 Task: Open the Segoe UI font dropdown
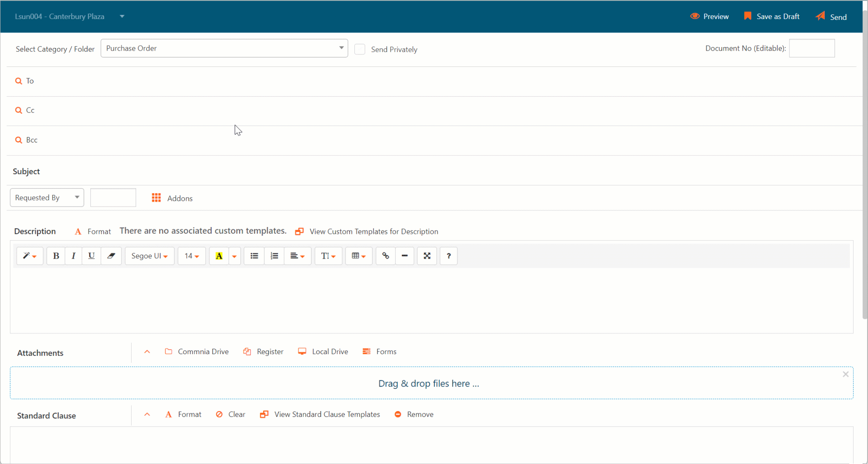click(x=149, y=256)
